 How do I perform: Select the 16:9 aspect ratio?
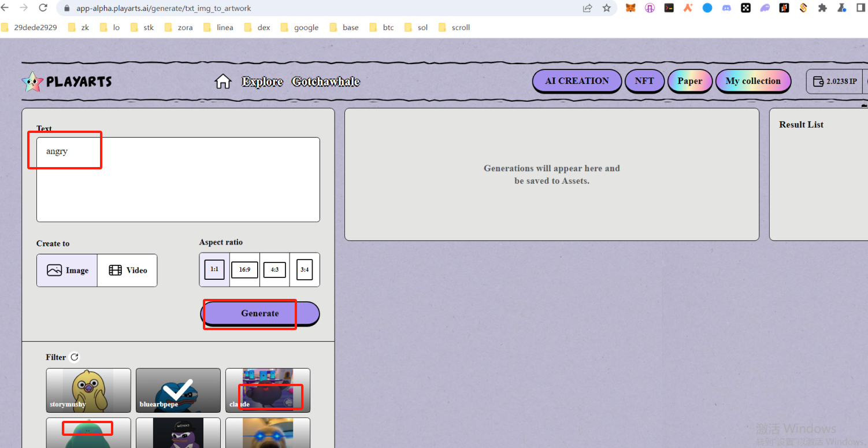point(244,269)
